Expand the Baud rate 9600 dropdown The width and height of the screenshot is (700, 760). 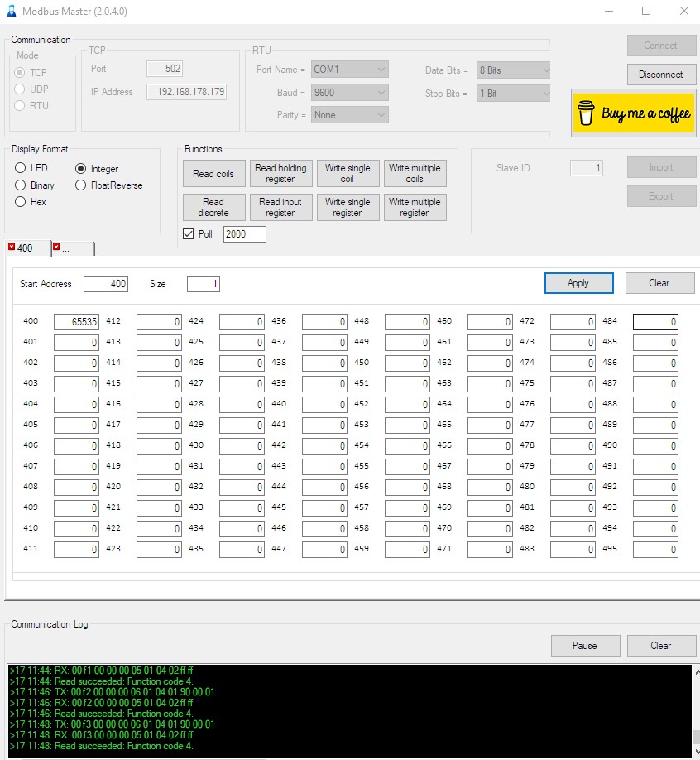point(349,93)
